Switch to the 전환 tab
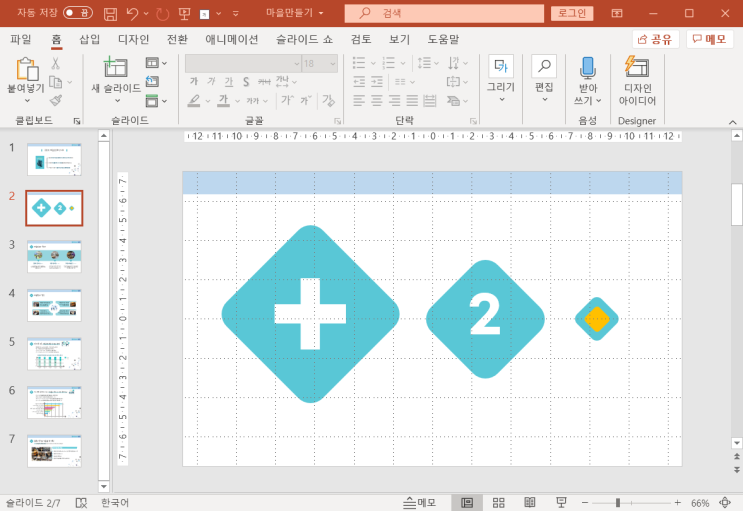This screenshot has height=511, width=743. click(x=177, y=39)
